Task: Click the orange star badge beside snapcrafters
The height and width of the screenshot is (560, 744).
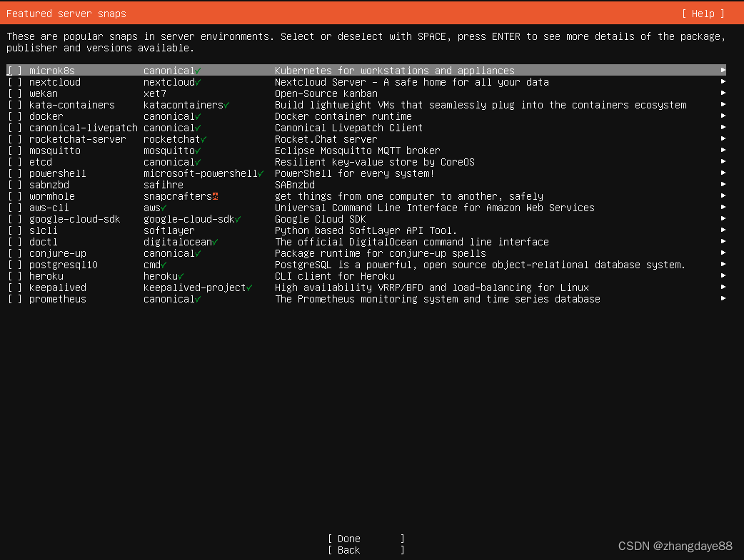Action: click(x=216, y=196)
